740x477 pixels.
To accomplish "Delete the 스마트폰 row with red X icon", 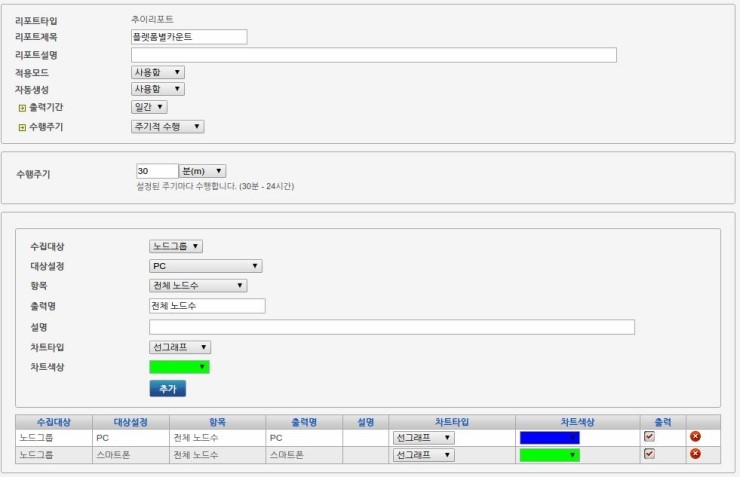I will click(x=695, y=454).
